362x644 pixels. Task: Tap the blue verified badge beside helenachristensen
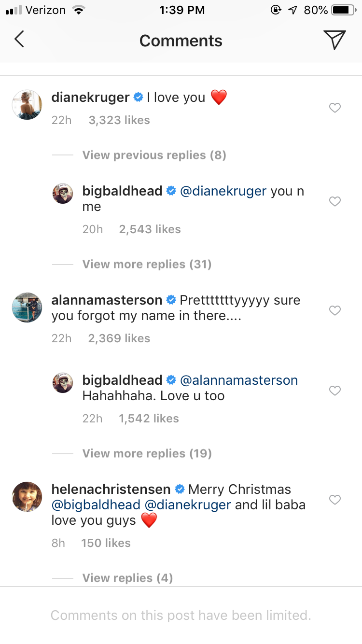click(180, 490)
